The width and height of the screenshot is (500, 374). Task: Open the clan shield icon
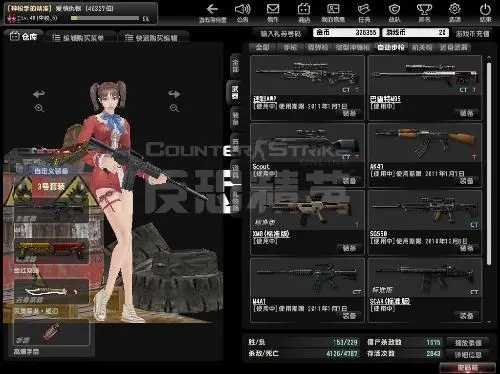pyautogui.click(x=394, y=9)
